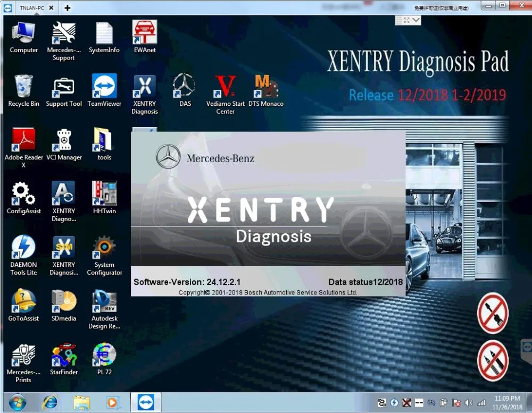Click the Windows Start button
The height and width of the screenshot is (413, 532).
click(x=18, y=402)
